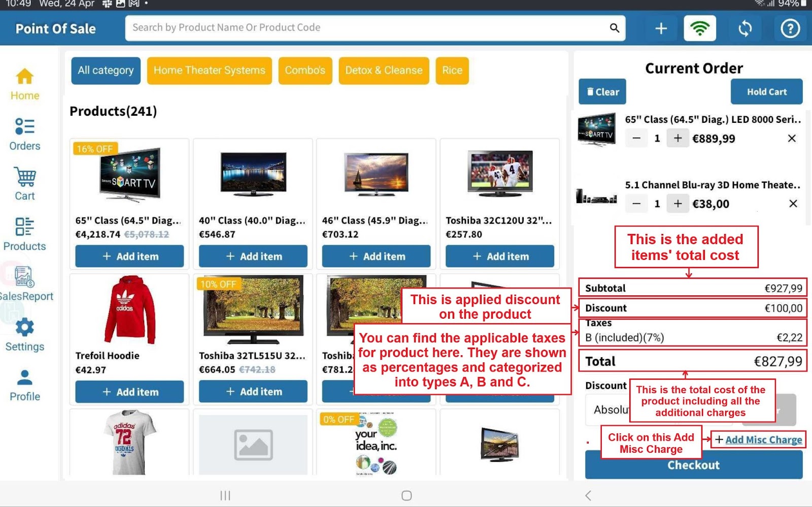Select the Home Theater Systems category
The height and width of the screenshot is (507, 812).
209,71
